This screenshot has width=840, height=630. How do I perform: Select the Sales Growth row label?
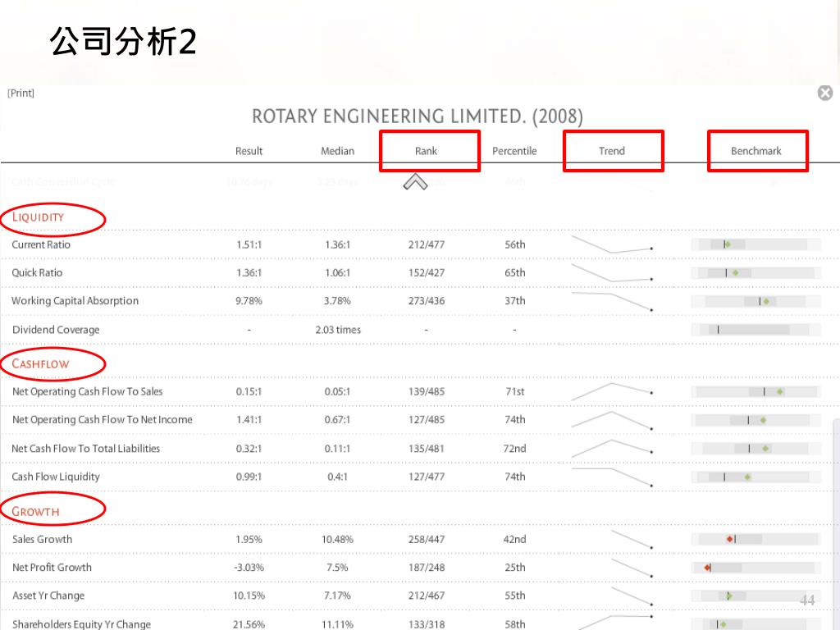point(43,540)
